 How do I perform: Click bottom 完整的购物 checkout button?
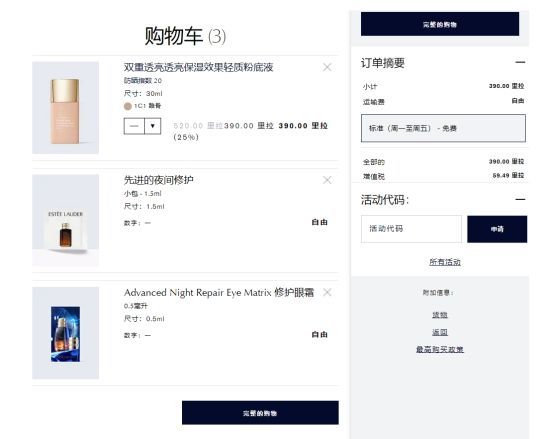[260, 413]
